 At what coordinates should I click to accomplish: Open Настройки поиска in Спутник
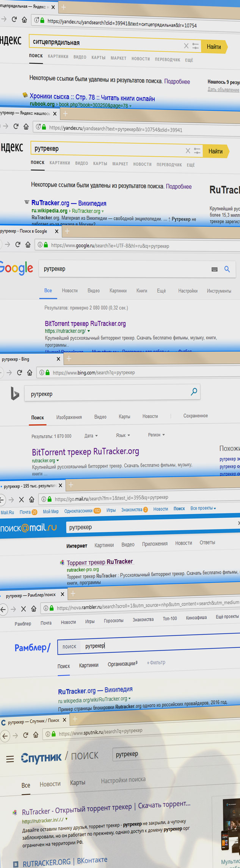tap(123, 780)
